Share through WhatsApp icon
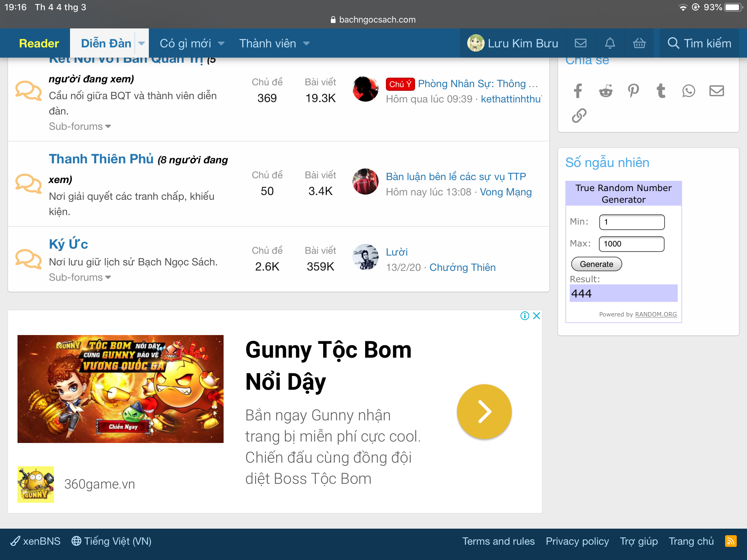 coord(689,91)
